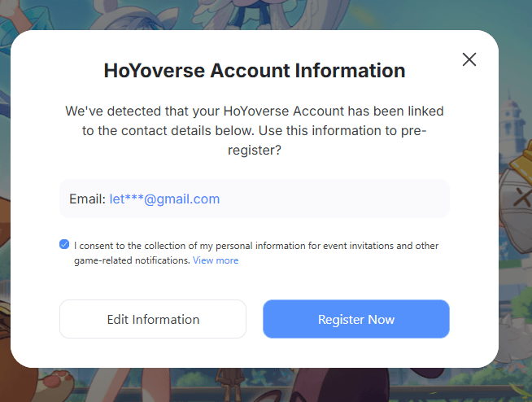Click the HoYoverse Account Information heading

pos(255,70)
